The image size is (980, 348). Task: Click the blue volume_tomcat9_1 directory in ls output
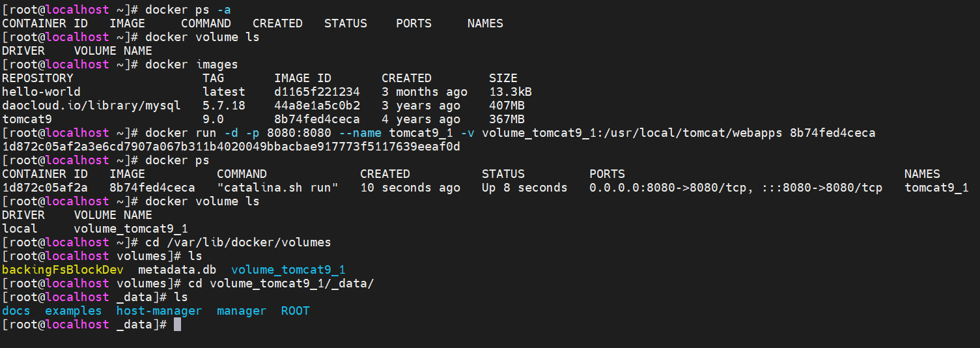288,270
